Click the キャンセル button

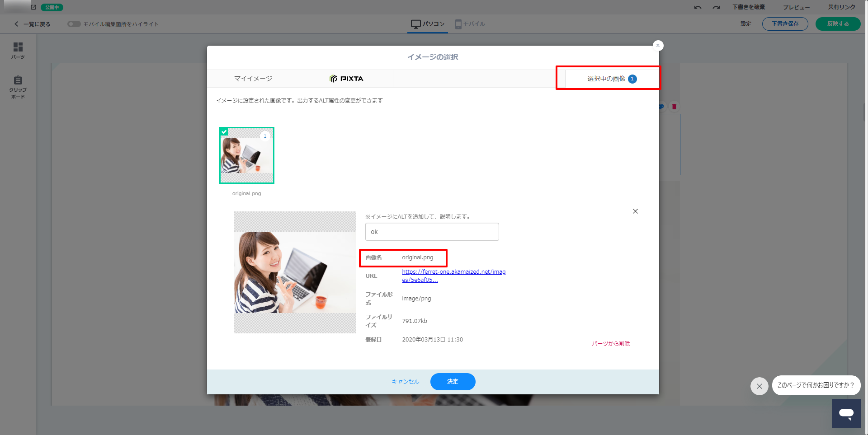click(406, 382)
